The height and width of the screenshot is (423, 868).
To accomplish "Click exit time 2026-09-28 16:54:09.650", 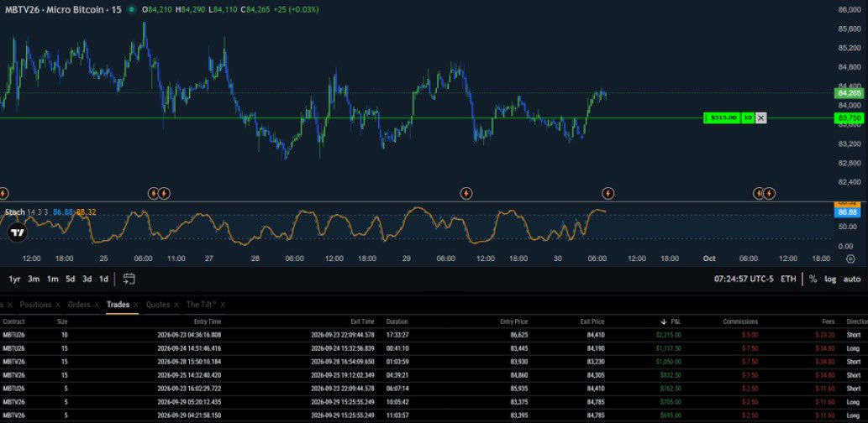I will pyautogui.click(x=343, y=362).
